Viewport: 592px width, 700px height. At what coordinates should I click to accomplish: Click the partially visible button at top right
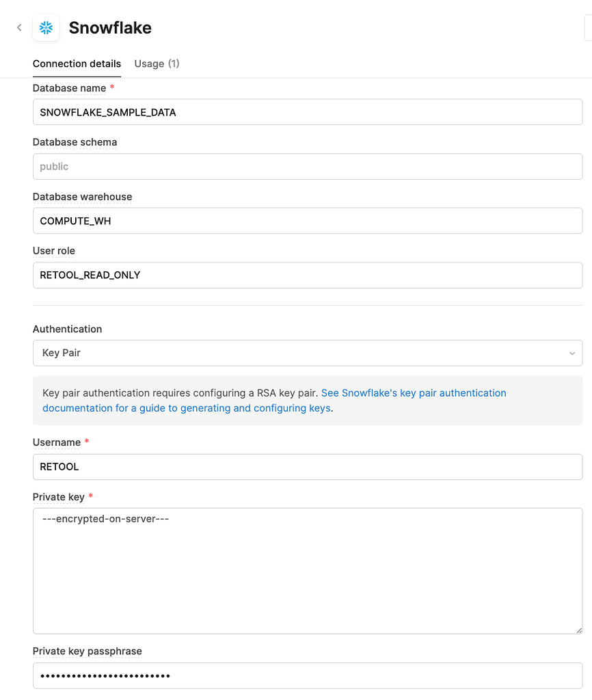588,28
